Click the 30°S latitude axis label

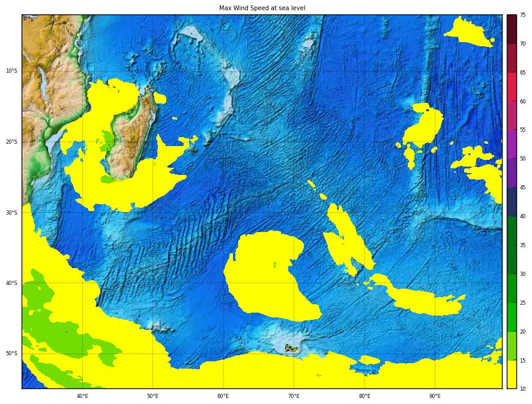pos(11,212)
